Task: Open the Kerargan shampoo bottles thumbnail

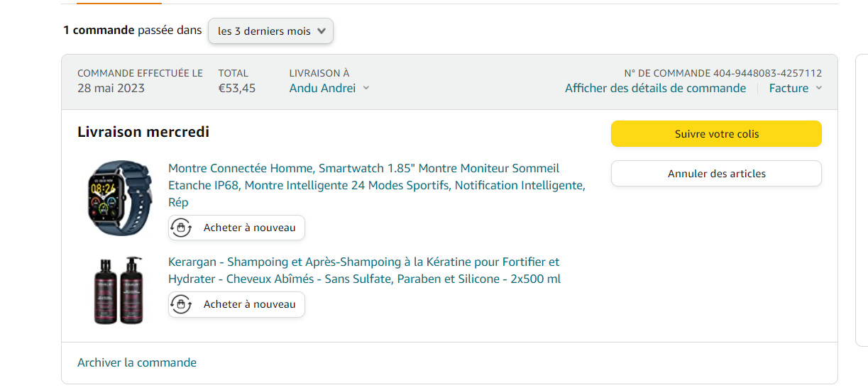Action: click(x=119, y=290)
